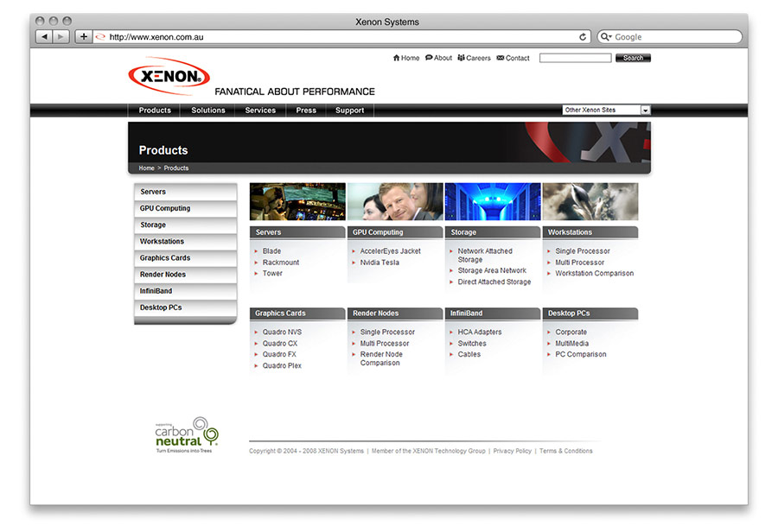
Task: Open the Other Xenon Sites dropdown
Action: (605, 111)
